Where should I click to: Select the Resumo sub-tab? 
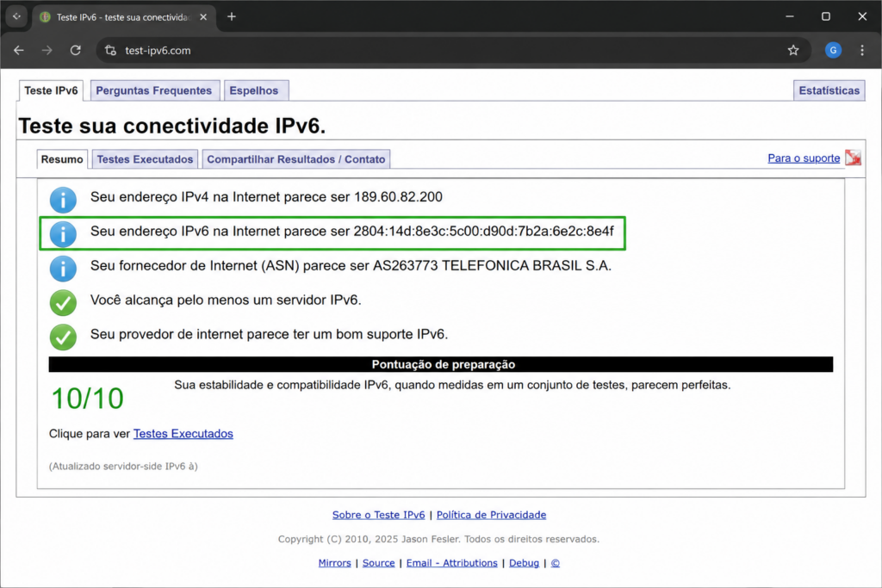coord(62,159)
